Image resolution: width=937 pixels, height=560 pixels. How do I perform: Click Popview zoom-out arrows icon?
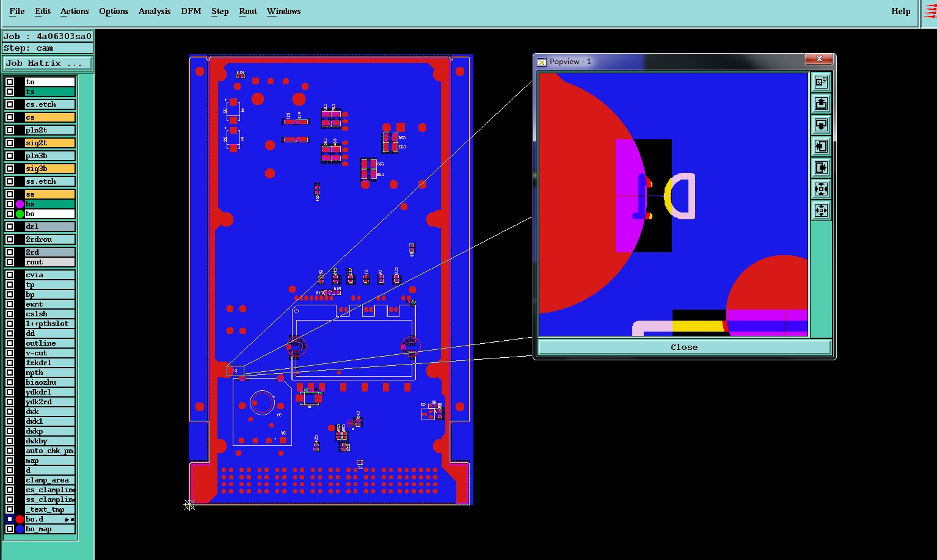pos(821,211)
